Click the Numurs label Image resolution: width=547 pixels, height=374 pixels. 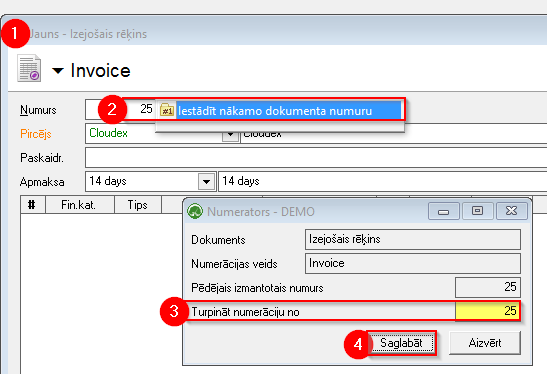pos(38,110)
